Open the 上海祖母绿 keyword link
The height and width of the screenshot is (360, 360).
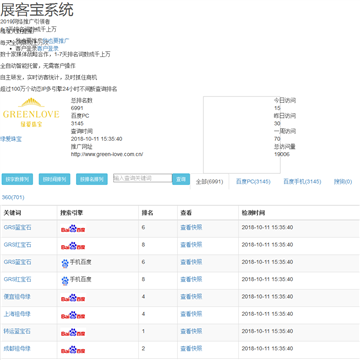(17, 314)
